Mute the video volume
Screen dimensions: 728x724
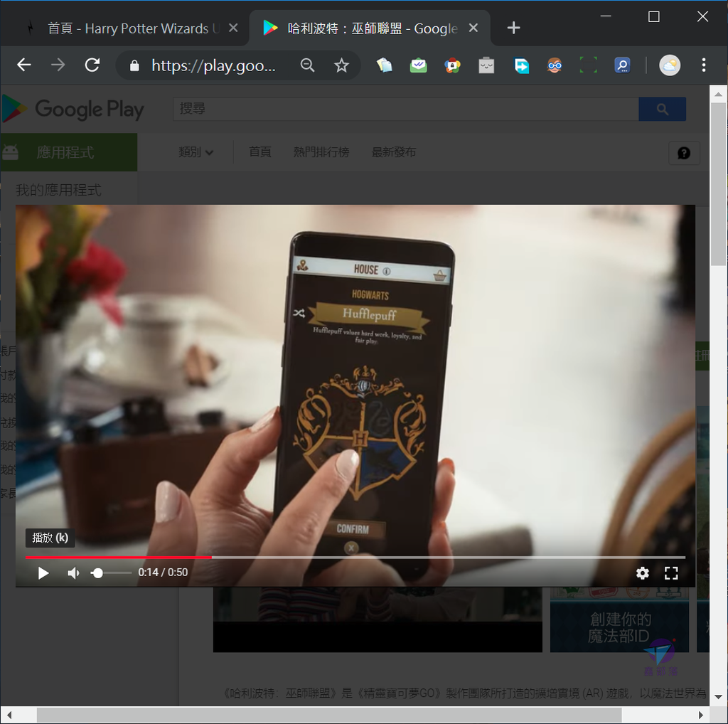coord(73,573)
